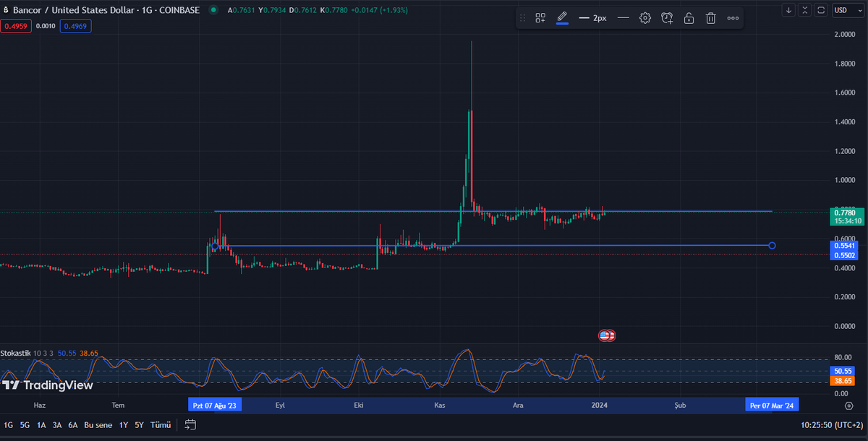
Task: Click the orange 38.65 value label on axis
Action: coord(843,380)
